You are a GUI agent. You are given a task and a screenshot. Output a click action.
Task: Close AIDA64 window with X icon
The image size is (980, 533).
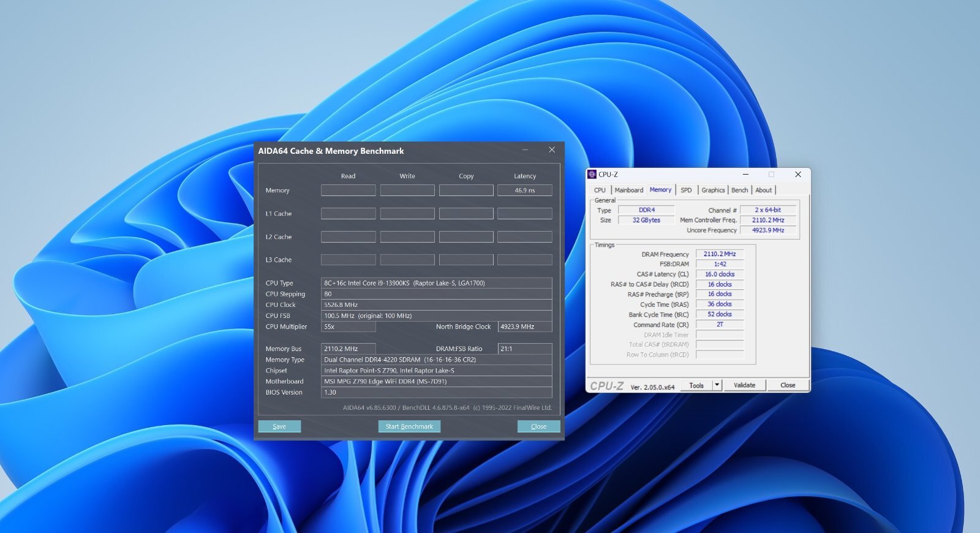552,150
